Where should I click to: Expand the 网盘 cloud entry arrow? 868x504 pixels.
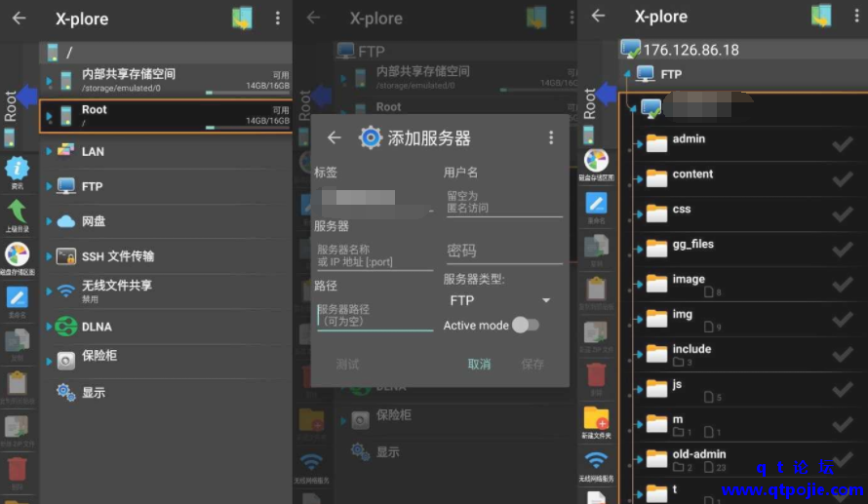(49, 221)
